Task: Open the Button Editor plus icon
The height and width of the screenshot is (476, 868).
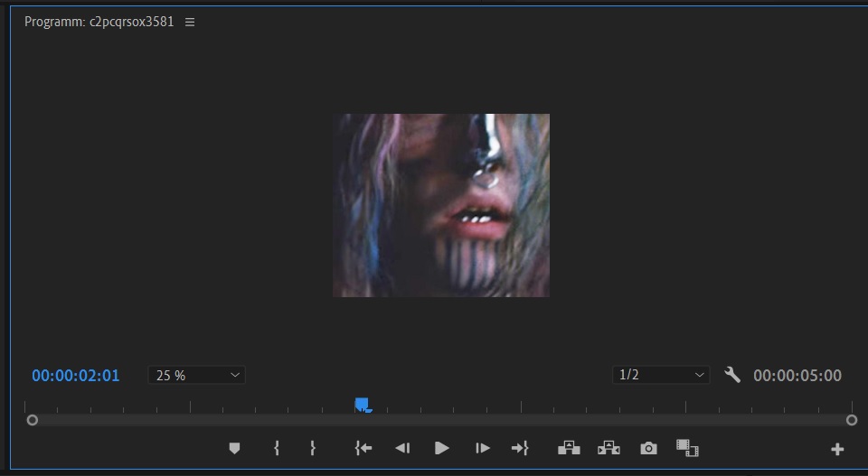Action: tap(837, 449)
